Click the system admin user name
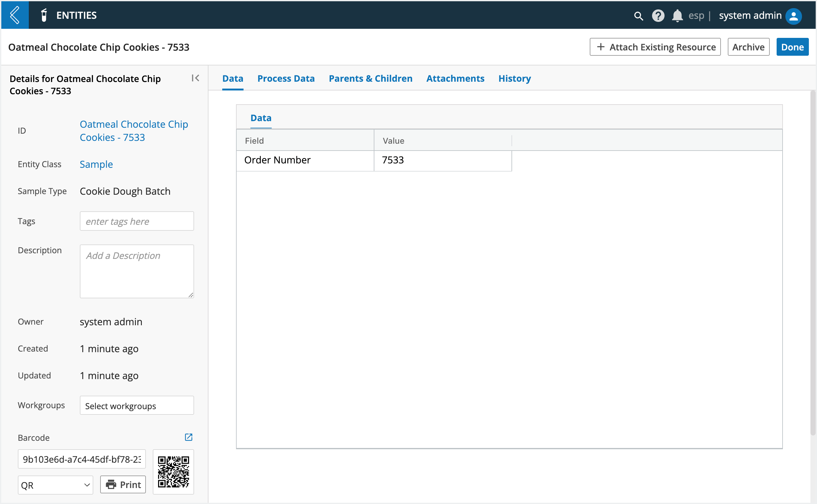The width and height of the screenshot is (817, 504). click(x=750, y=15)
